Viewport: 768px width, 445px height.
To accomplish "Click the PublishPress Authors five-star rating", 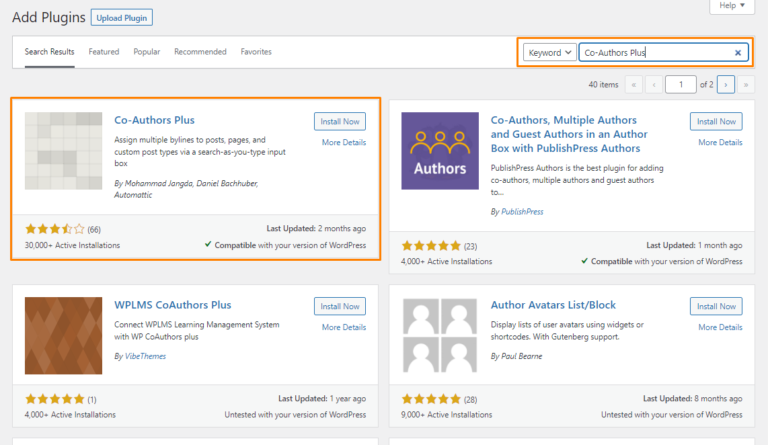I will click(x=431, y=245).
